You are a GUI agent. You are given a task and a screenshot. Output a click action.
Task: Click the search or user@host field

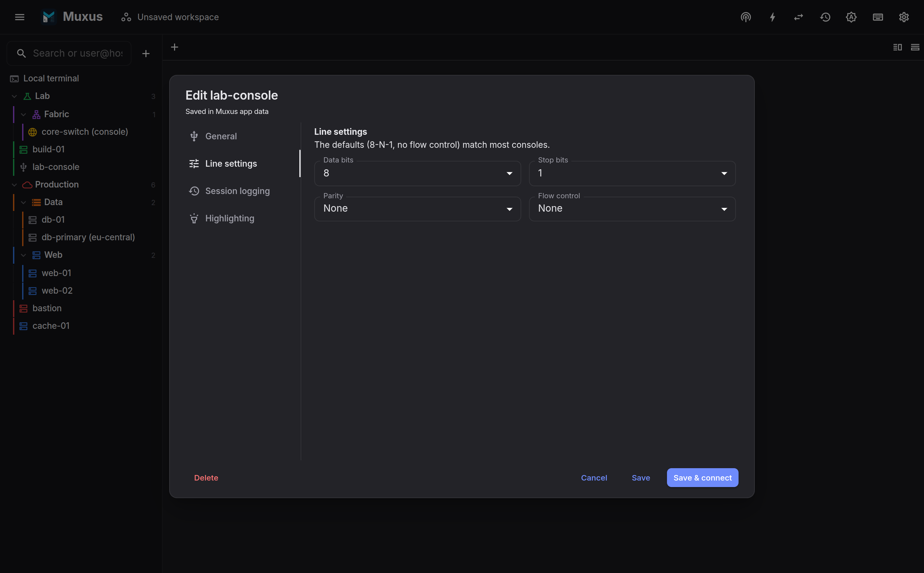click(69, 53)
